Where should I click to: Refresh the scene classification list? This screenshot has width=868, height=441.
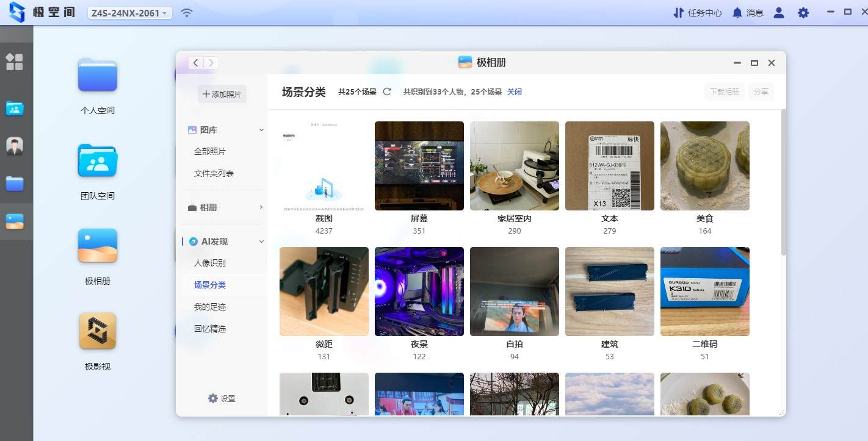[387, 91]
